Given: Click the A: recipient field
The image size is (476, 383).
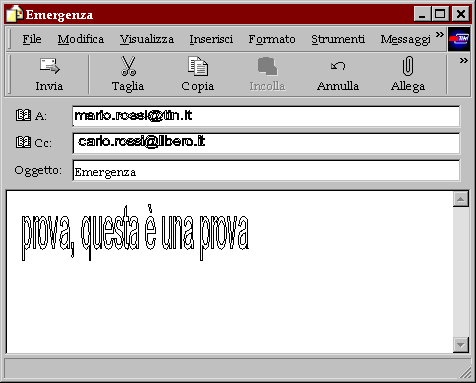Looking at the screenshot, I should point(266,116).
